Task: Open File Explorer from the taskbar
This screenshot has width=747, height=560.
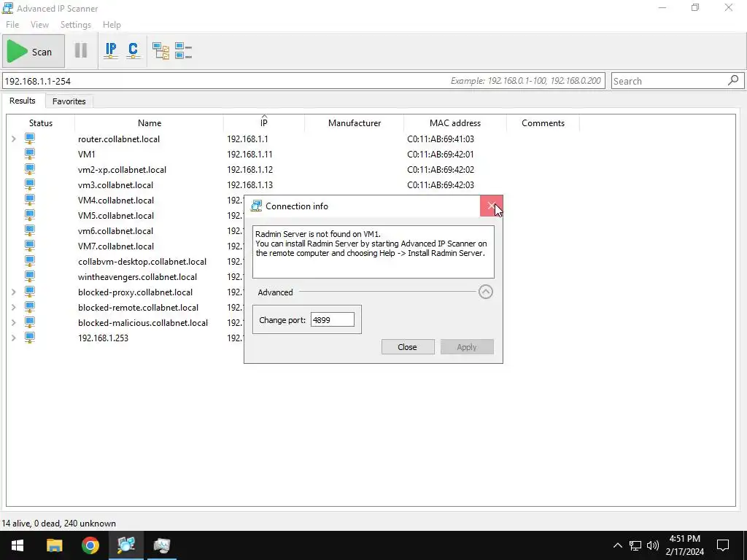Action: pos(54,545)
